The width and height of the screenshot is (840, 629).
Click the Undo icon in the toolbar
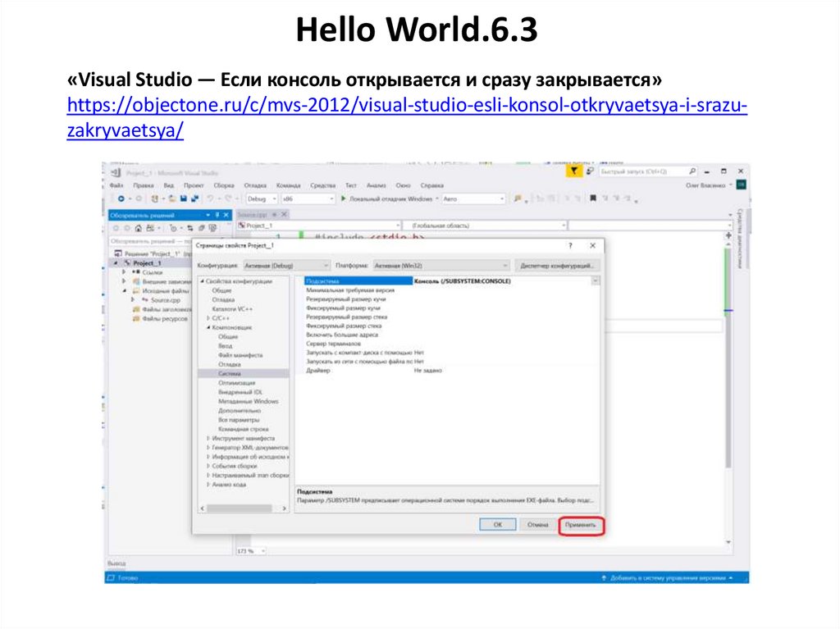click(x=211, y=198)
